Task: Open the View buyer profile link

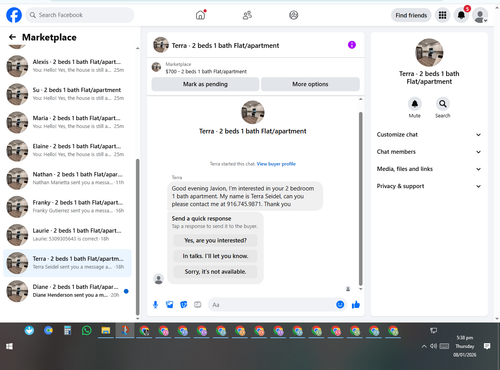Action: pyautogui.click(x=276, y=164)
